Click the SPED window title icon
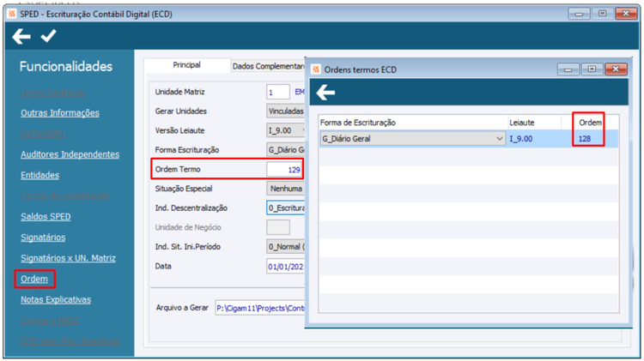 (11, 14)
